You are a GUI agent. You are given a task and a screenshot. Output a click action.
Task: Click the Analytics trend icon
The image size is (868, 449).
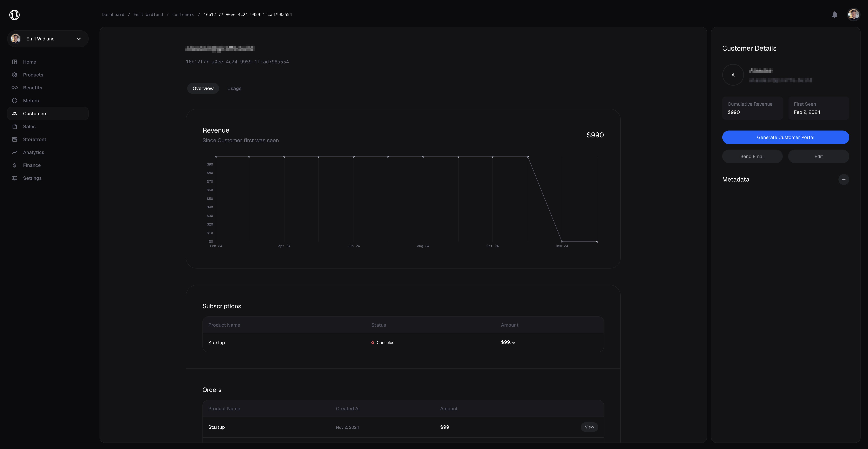[14, 152]
